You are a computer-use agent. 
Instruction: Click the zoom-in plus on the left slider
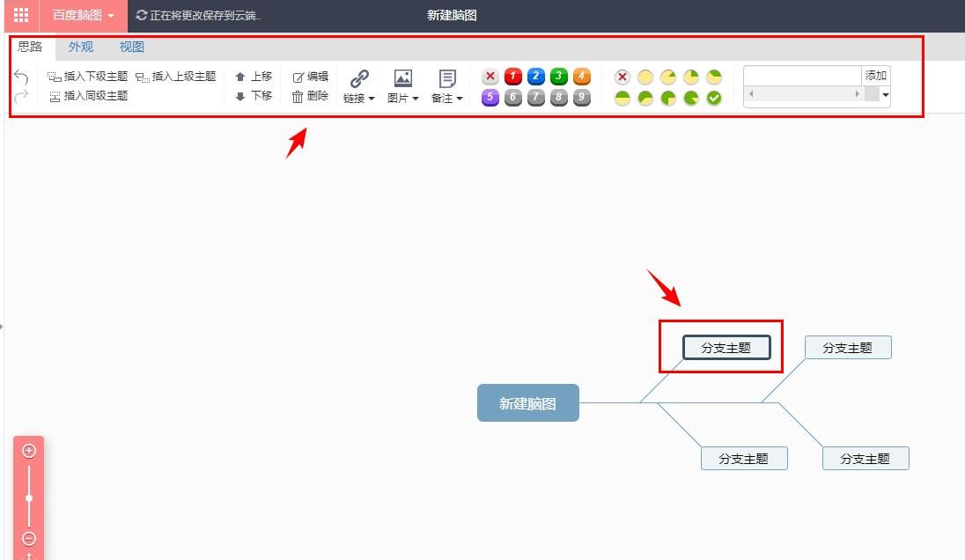click(x=29, y=450)
